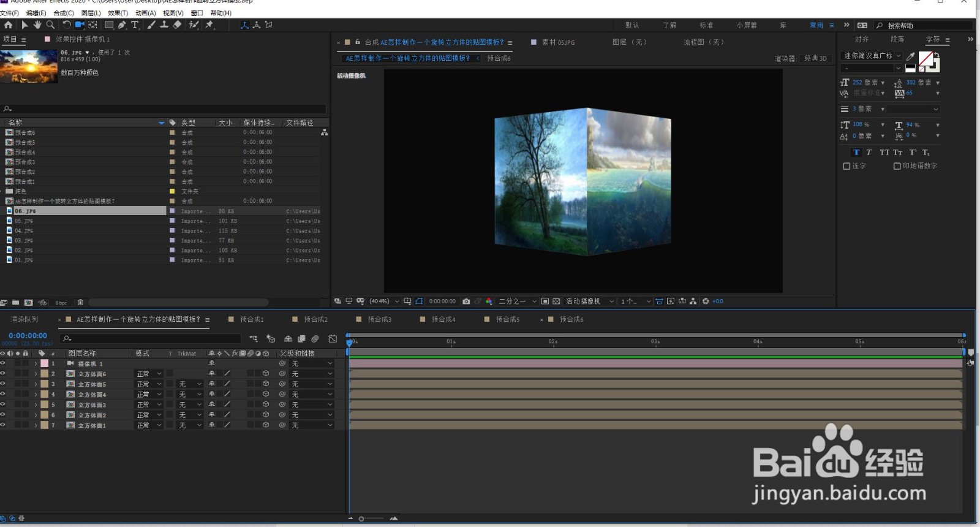Open the 40.4% magnification dropdown
The image size is (980, 527).
(x=384, y=301)
